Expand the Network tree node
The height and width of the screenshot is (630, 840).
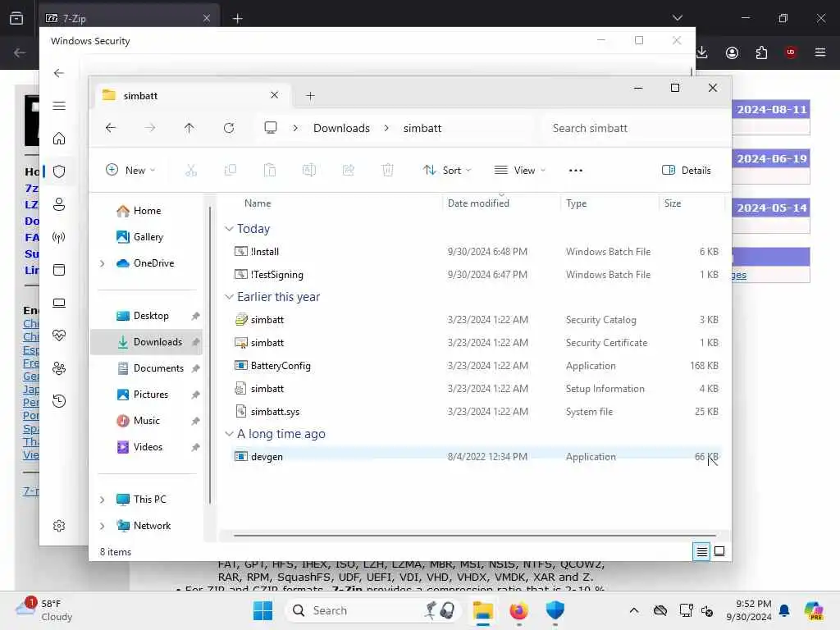tap(103, 526)
